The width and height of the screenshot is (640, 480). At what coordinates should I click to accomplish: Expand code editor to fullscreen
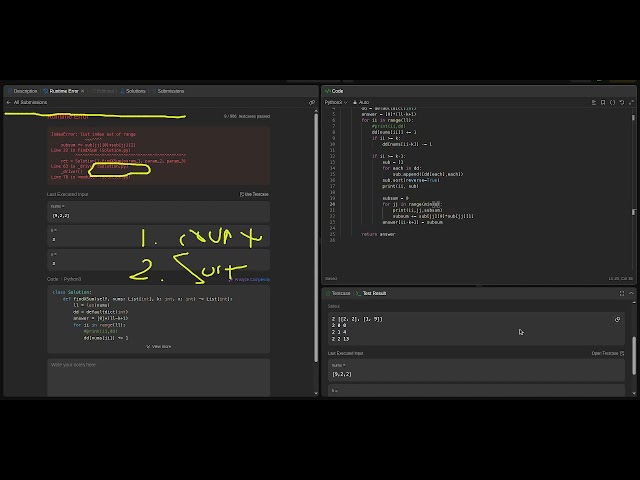(631, 102)
